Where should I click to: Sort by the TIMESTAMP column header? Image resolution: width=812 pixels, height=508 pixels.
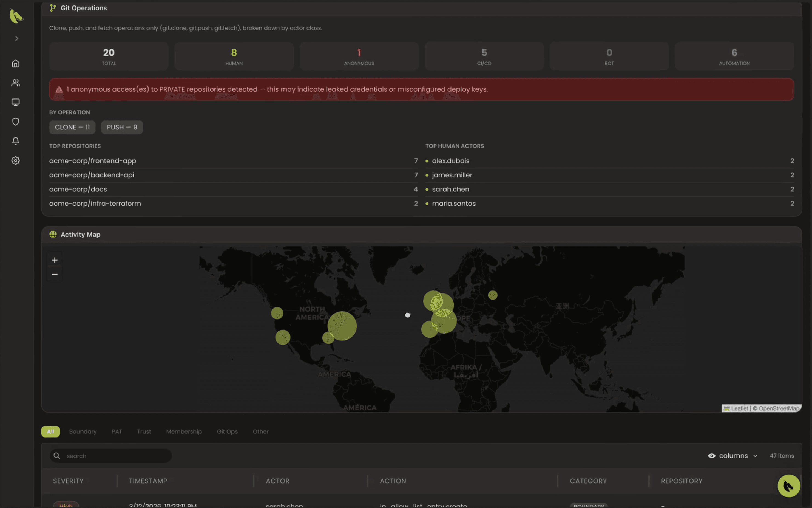point(148,481)
